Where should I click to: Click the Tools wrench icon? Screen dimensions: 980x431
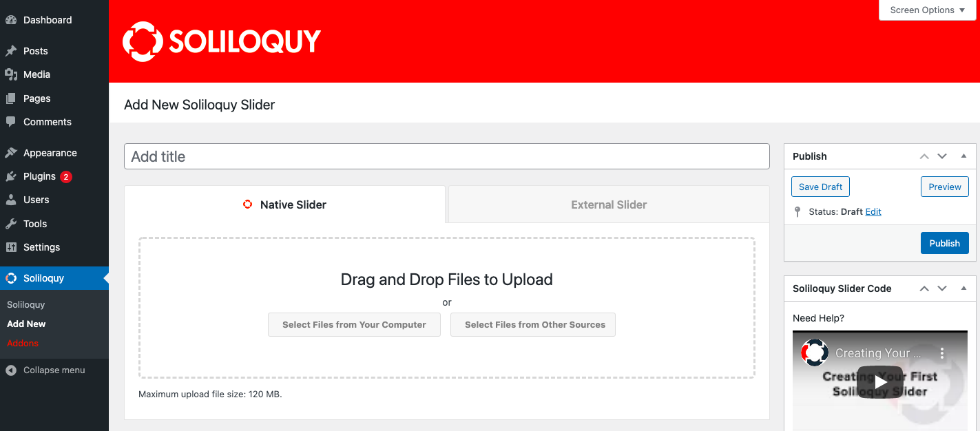pyautogui.click(x=11, y=224)
